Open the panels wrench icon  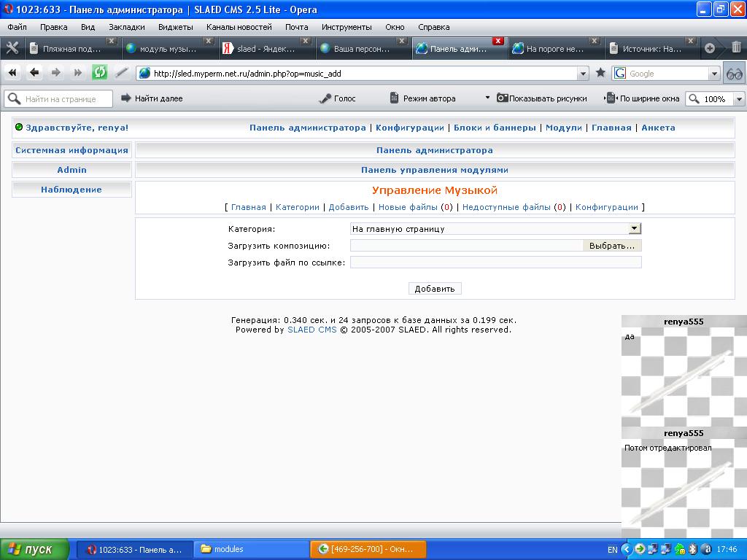click(x=12, y=48)
